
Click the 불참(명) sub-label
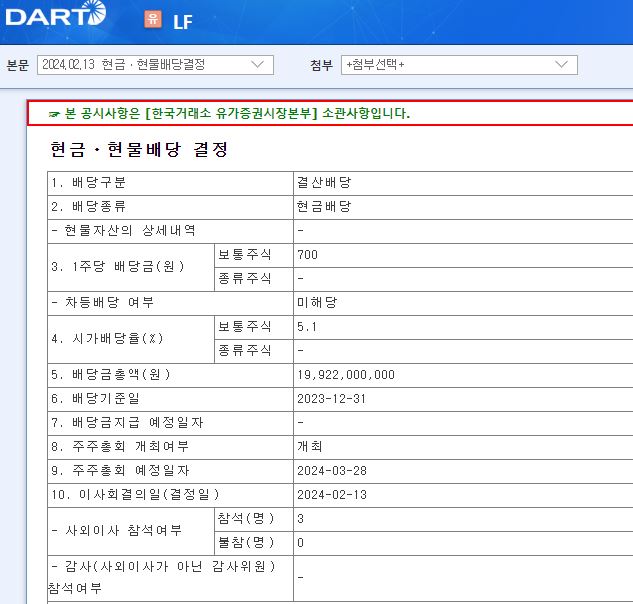point(246,542)
